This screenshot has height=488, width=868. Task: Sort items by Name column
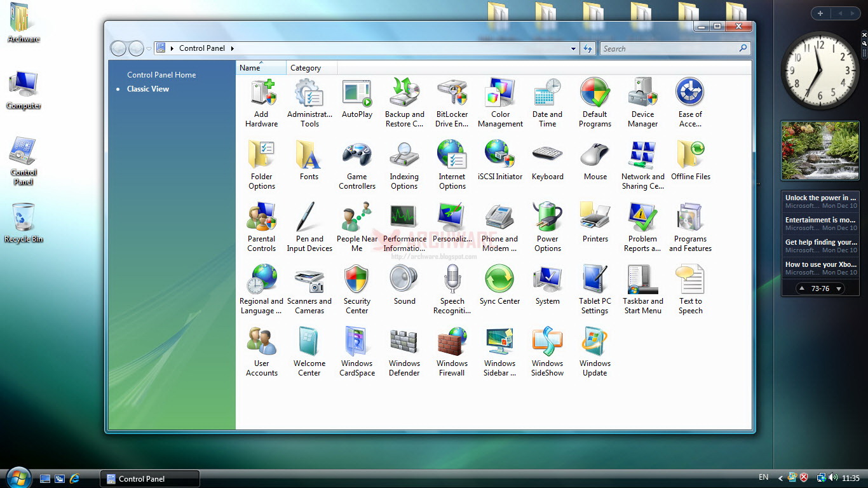[261, 68]
